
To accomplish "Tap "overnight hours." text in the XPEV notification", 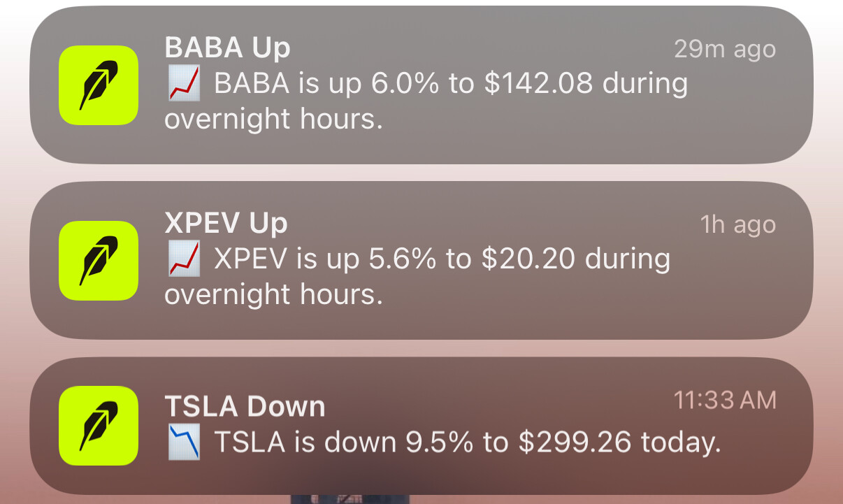I will 273,294.
